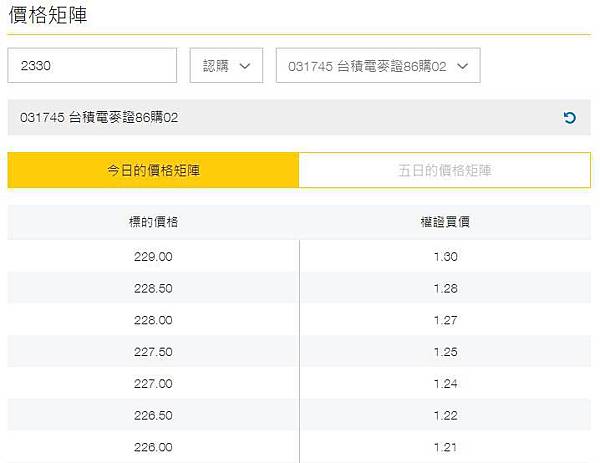This screenshot has height=463, width=600.
Task: Click the 2330 stock code input field
Action: click(92, 65)
